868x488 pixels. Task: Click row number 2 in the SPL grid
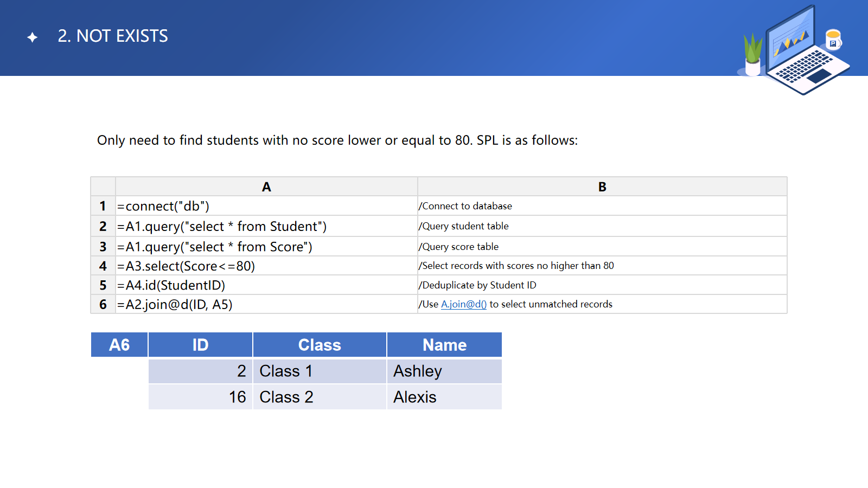103,226
